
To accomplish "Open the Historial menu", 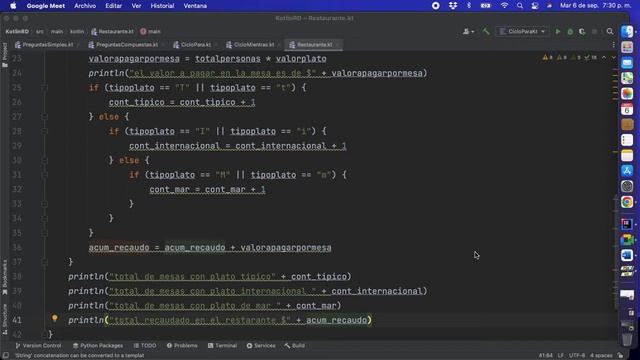I will point(162,6).
